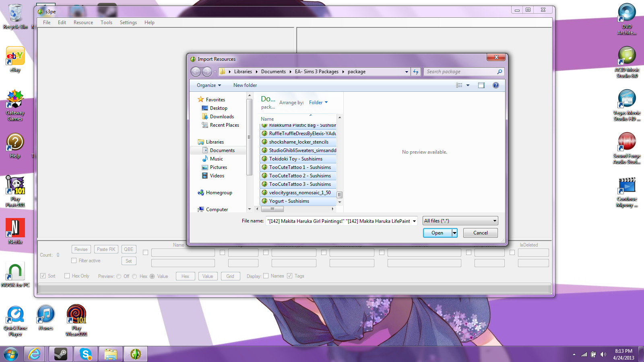Viewport: 644px width, 362px height.
Task: Open the Resource menu
Action: [83, 23]
